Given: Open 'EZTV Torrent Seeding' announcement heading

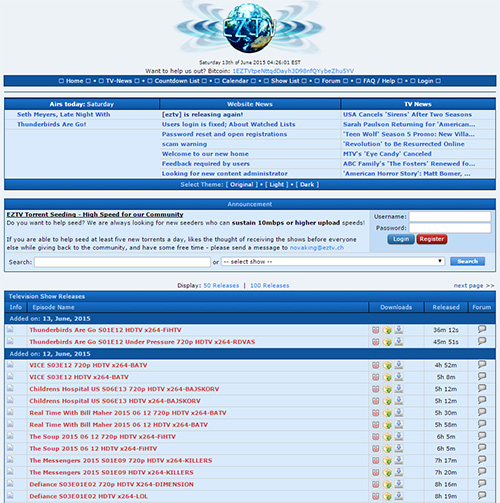Looking at the screenshot, I should (95, 214).
